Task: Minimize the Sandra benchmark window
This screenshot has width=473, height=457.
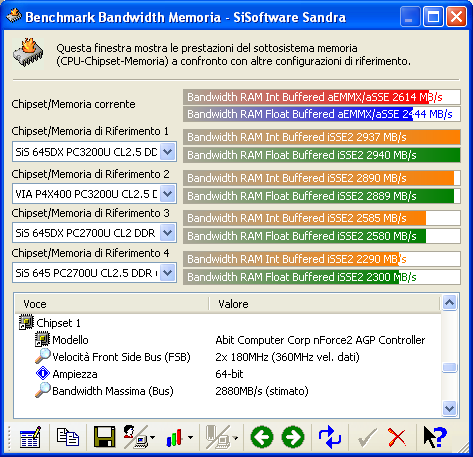Action: coord(409,16)
